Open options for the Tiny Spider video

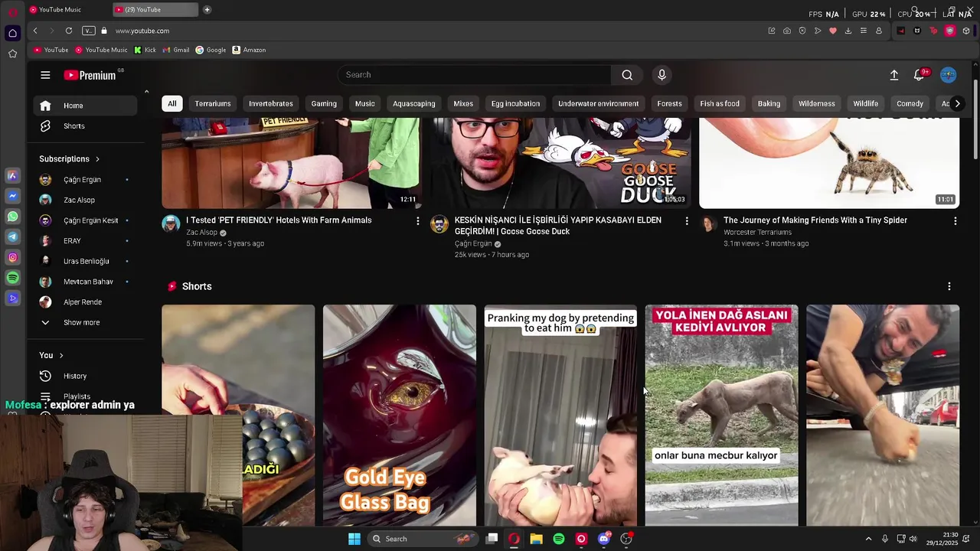(x=955, y=221)
